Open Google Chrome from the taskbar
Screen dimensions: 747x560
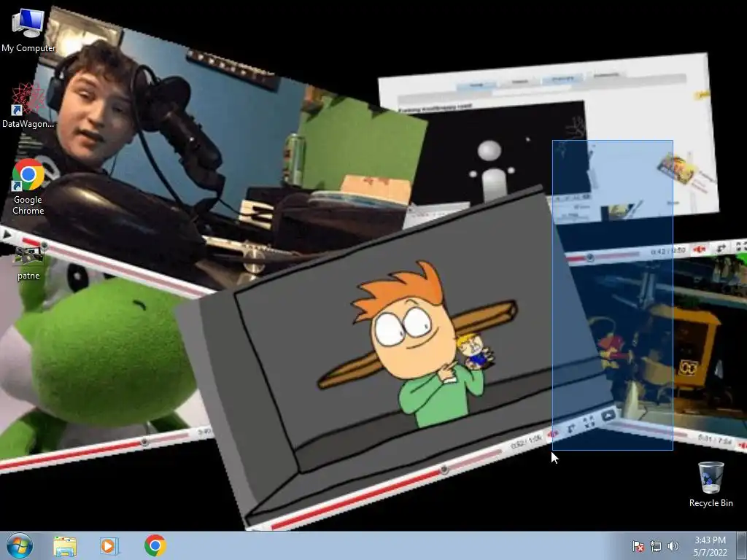click(155, 545)
